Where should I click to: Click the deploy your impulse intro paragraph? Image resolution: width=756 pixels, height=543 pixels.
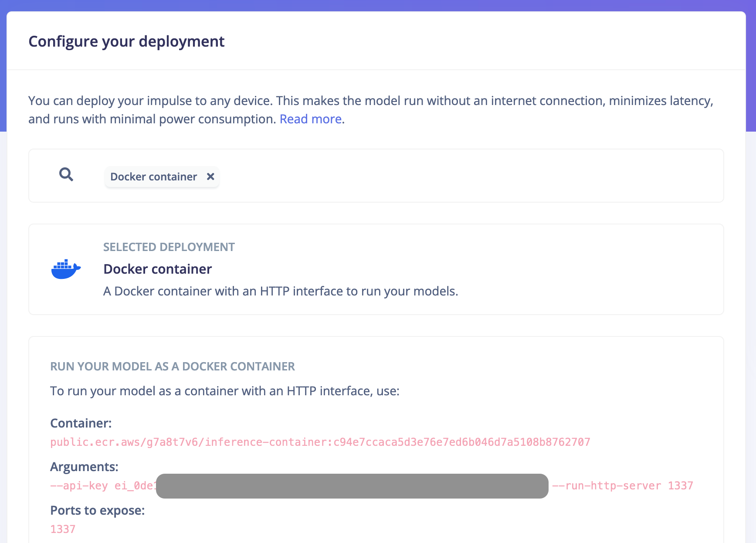coord(371,110)
